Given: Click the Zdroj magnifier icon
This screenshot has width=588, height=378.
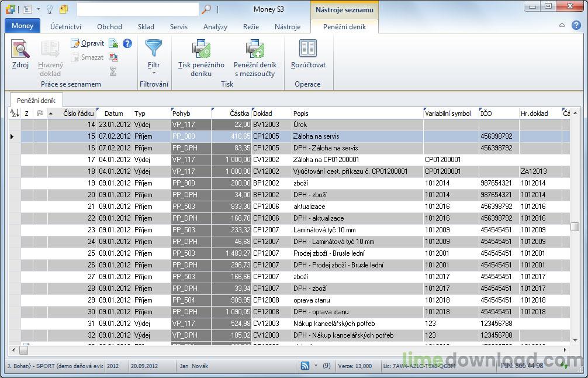Looking at the screenshot, I should [20, 49].
